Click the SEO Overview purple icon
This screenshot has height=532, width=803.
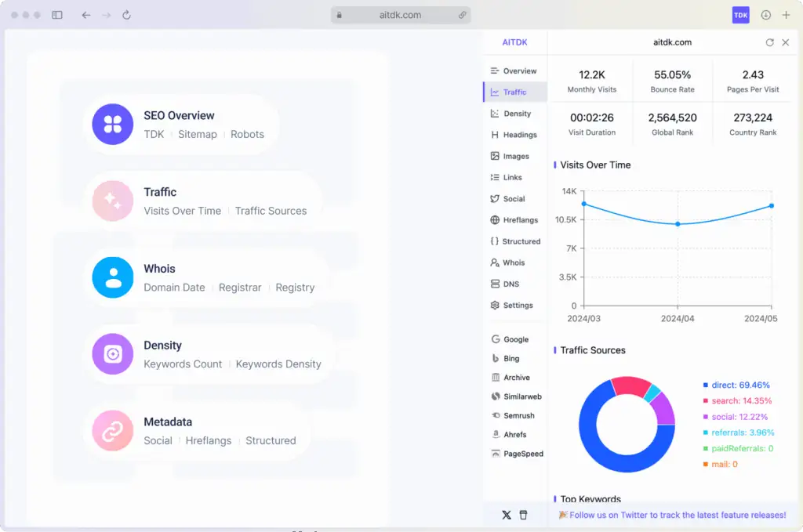pyautogui.click(x=113, y=125)
